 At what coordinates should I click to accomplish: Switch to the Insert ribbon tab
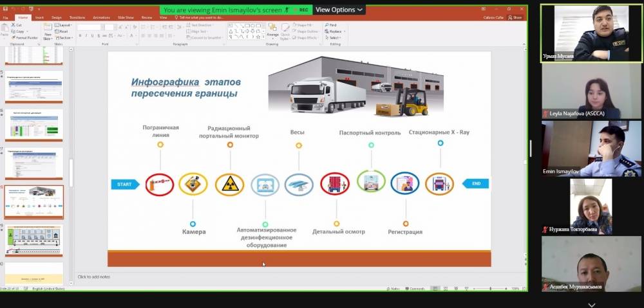click(39, 17)
